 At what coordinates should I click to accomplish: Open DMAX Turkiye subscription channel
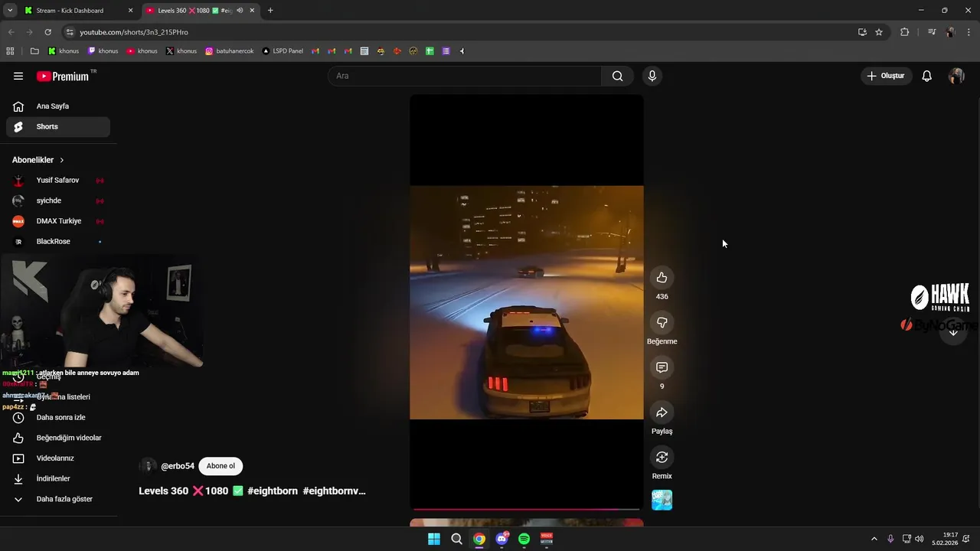(58, 221)
